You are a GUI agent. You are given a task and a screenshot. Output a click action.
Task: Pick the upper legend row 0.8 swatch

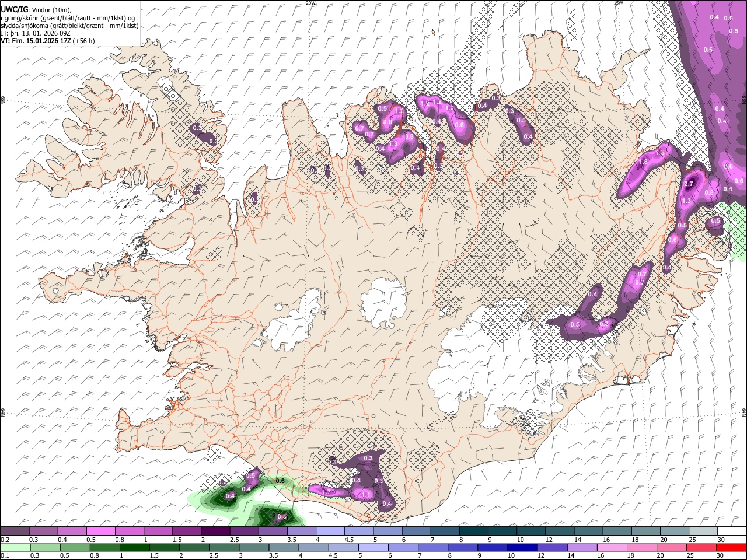click(x=130, y=531)
